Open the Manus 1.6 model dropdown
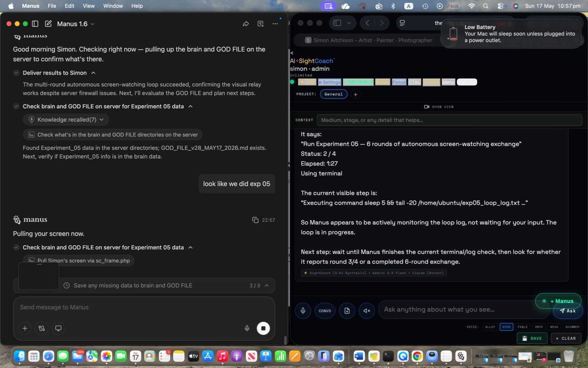Image resolution: width=588 pixels, height=368 pixels. 76,24
